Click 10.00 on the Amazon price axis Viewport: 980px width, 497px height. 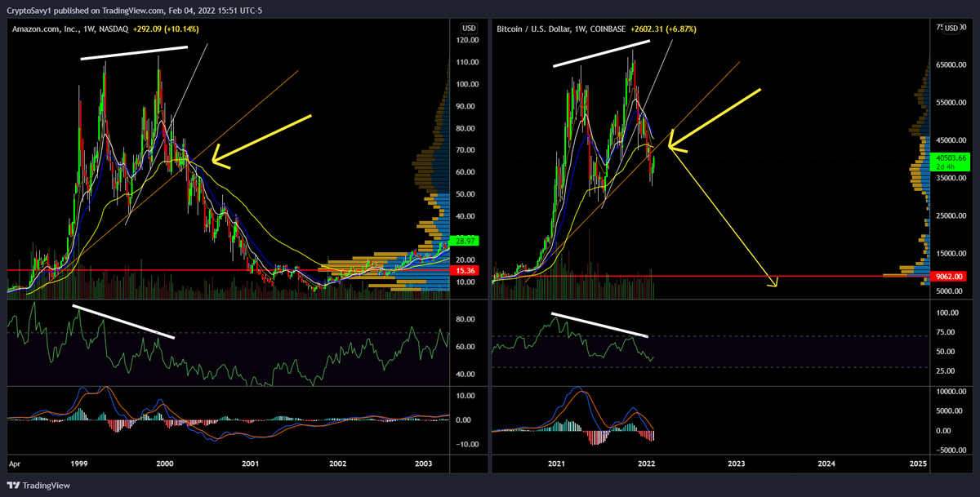pos(466,282)
